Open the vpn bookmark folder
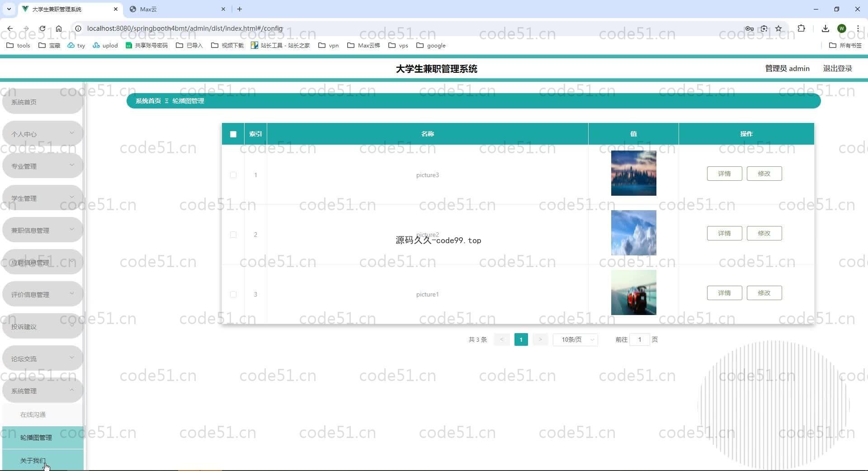 pos(329,45)
